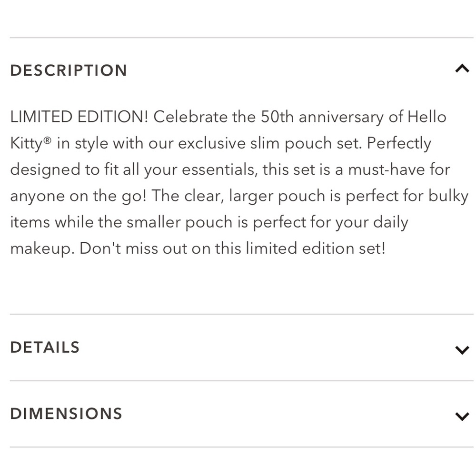Click the registered trademark symbol after Kitty
Viewport: 476px width, 476px height.
[x=47, y=140]
